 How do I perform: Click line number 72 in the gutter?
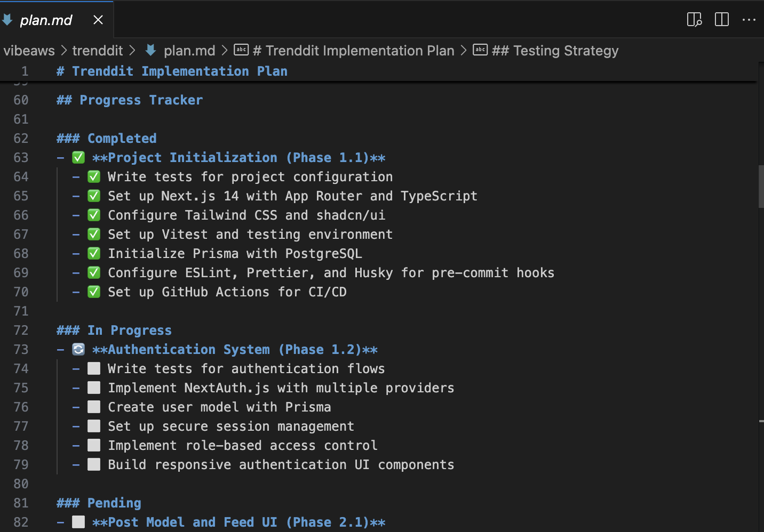tap(21, 331)
